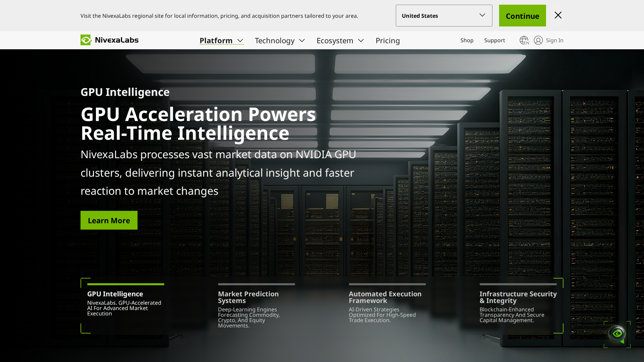
Task: Click the NivexaLabs eye logo
Action: [86, 40]
